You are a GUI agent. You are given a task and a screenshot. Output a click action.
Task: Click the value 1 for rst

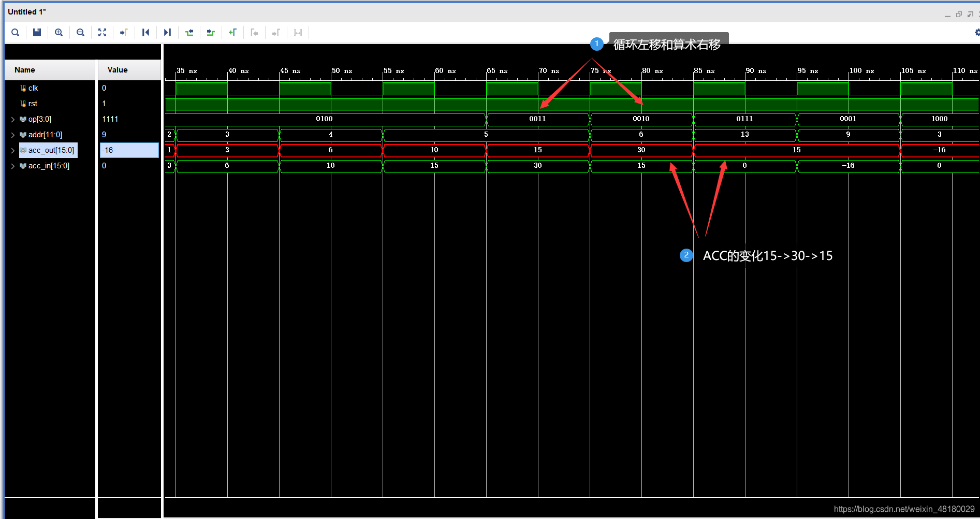click(104, 104)
